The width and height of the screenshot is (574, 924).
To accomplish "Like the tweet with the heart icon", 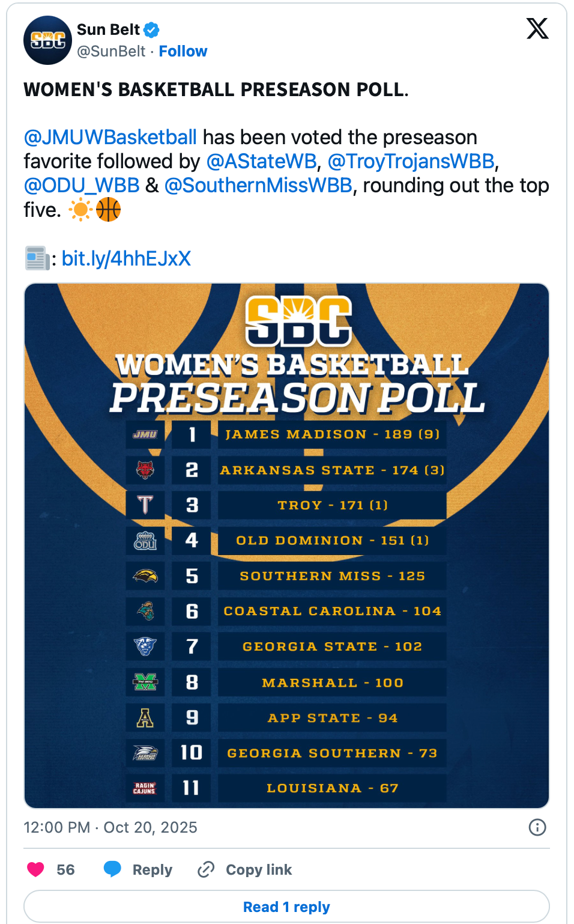I will pos(36,869).
